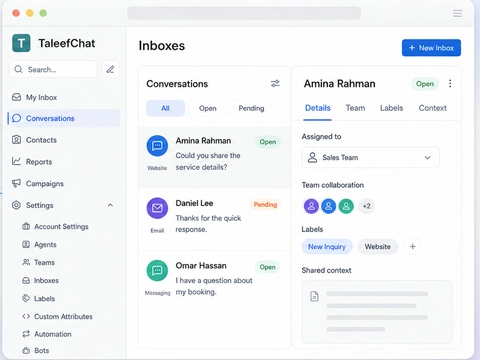The height and width of the screenshot is (360, 480).
Task: Collapse the Settings section chevron
Action: [110, 205]
